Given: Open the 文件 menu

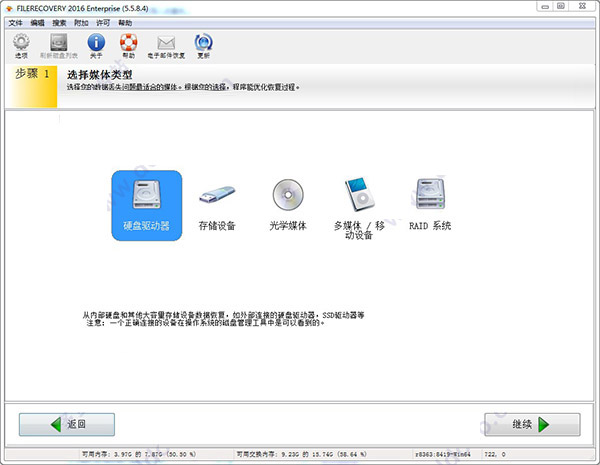Looking at the screenshot, I should coord(15,23).
